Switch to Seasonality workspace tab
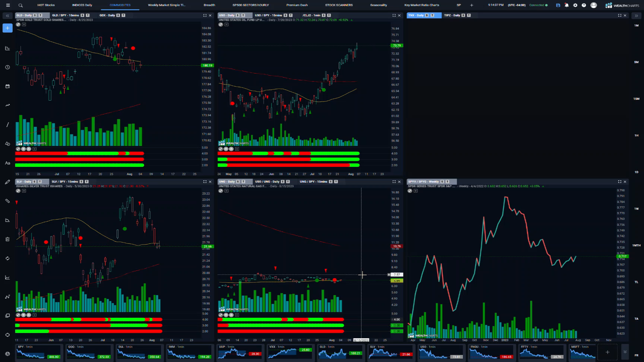Viewport: 644px width, 362px height. [x=378, y=5]
